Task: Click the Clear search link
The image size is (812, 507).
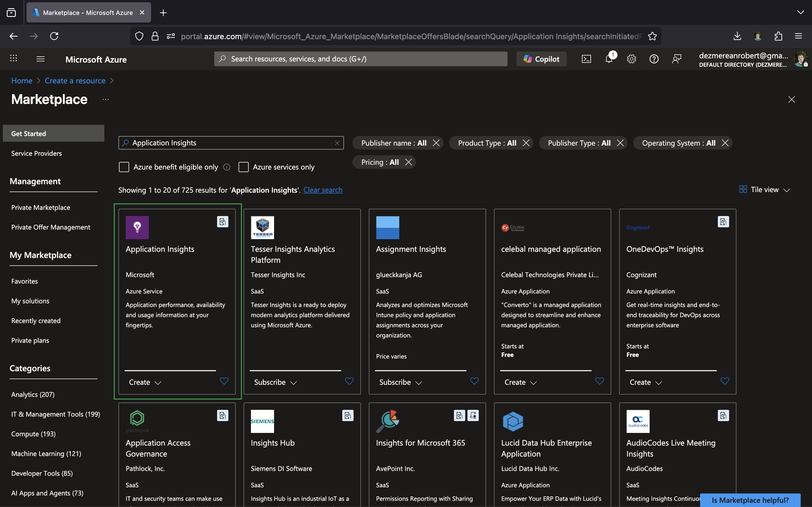Action: point(323,190)
